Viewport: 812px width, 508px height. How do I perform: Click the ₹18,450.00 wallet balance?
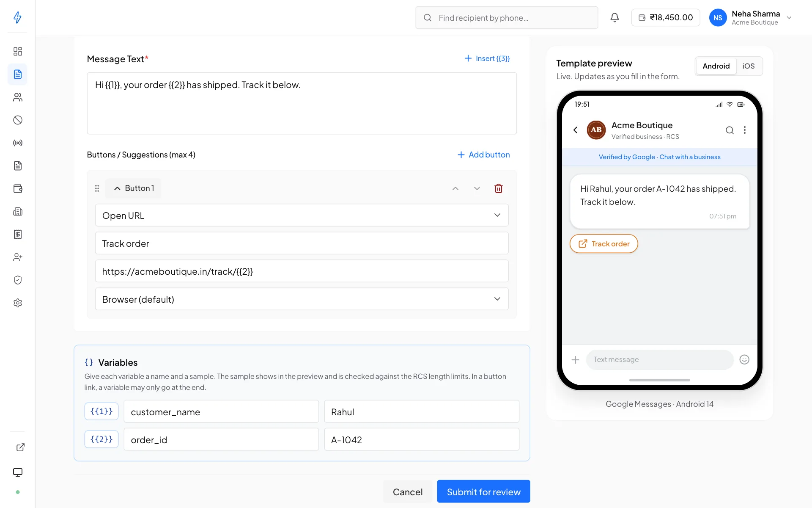pyautogui.click(x=665, y=18)
